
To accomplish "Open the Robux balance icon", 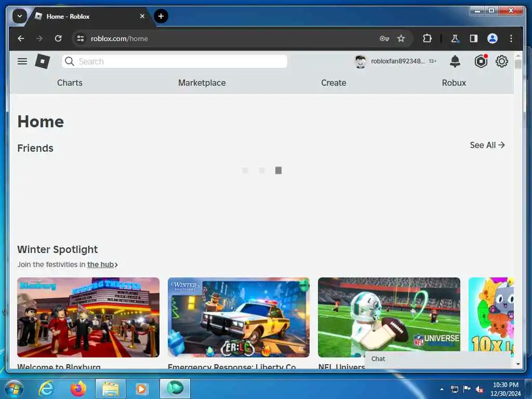I will (481, 61).
